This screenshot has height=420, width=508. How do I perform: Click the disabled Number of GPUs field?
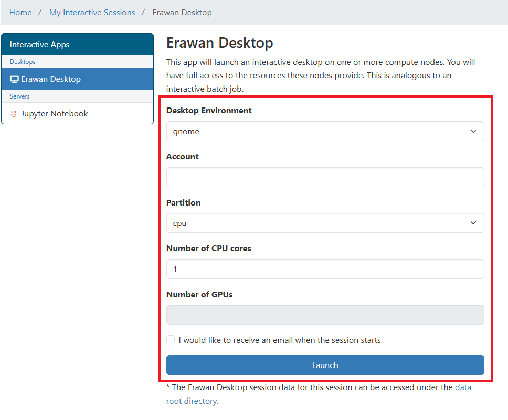324,315
